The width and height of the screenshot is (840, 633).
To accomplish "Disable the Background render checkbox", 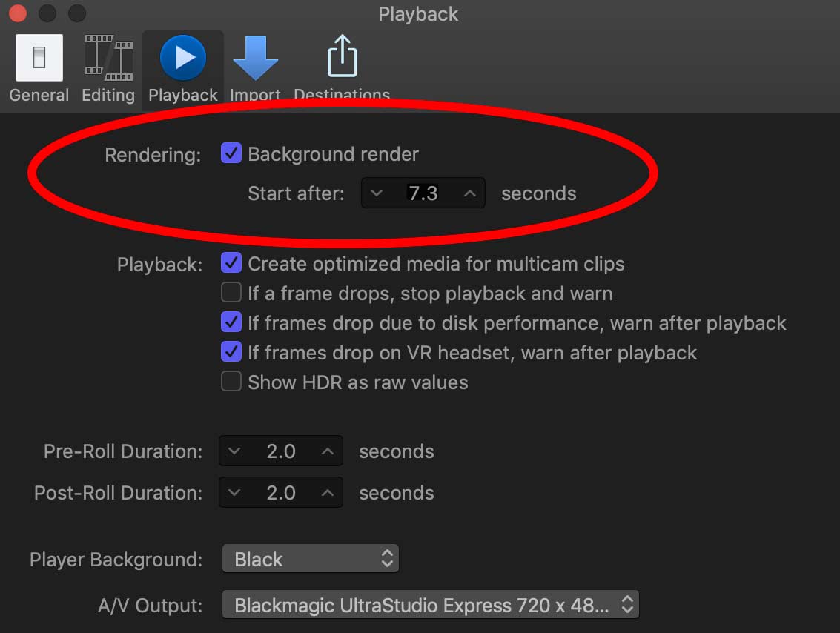I will (231, 153).
